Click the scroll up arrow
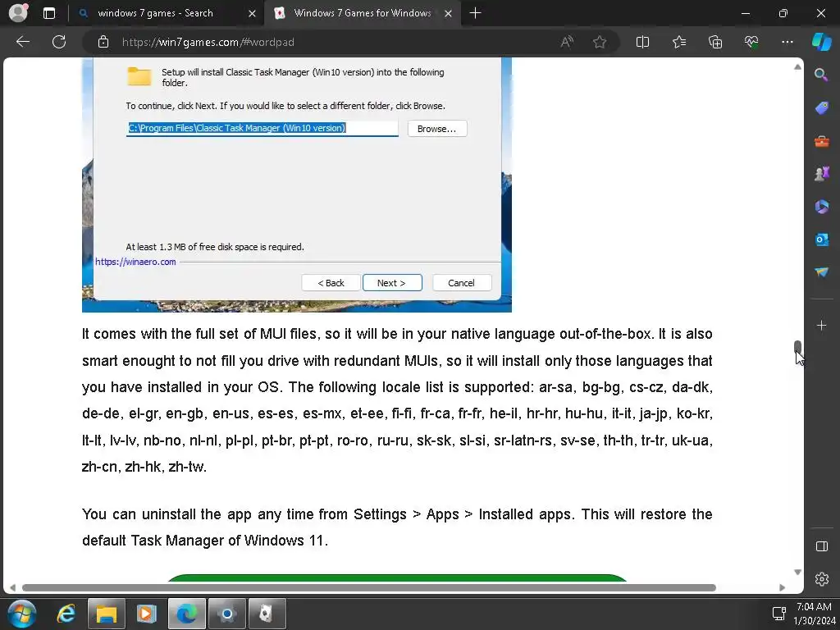 (797, 67)
